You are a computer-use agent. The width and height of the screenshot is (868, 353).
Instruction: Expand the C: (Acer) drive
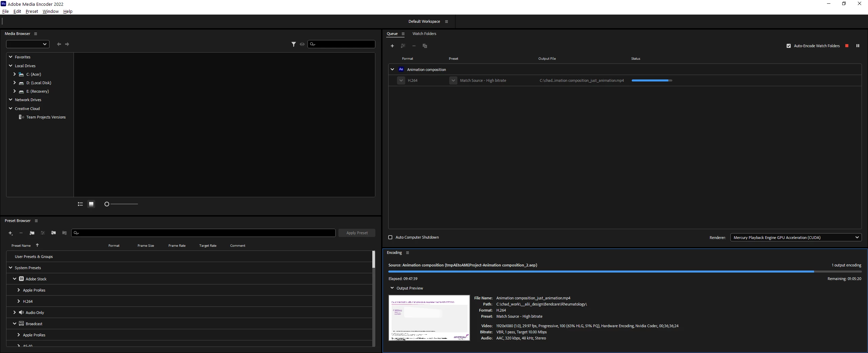point(15,74)
